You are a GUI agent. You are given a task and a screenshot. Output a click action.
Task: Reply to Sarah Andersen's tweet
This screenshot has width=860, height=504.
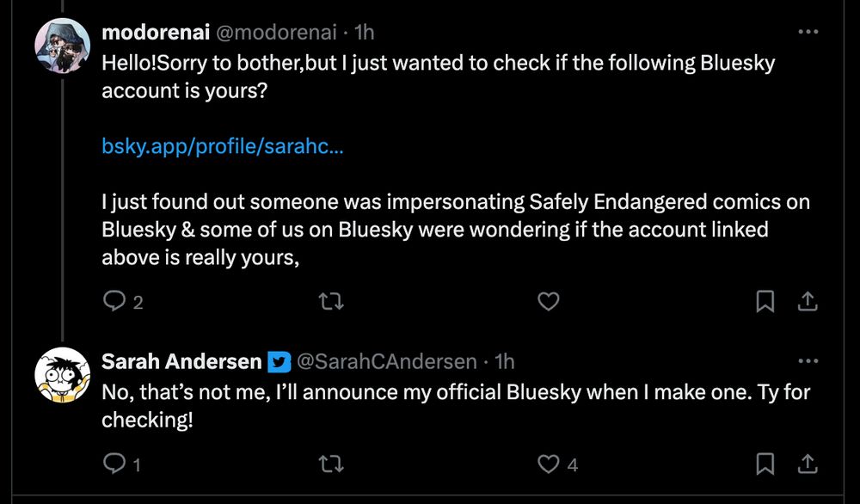pos(115,464)
